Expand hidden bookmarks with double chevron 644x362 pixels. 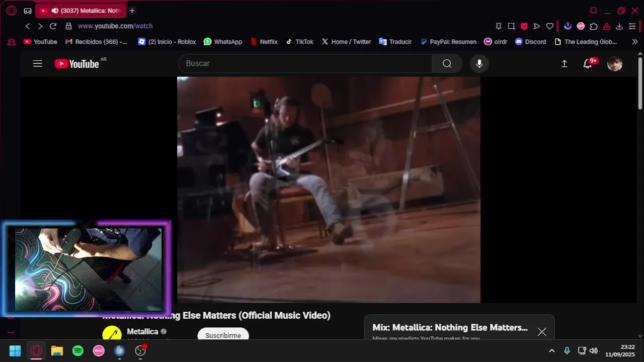click(x=634, y=42)
